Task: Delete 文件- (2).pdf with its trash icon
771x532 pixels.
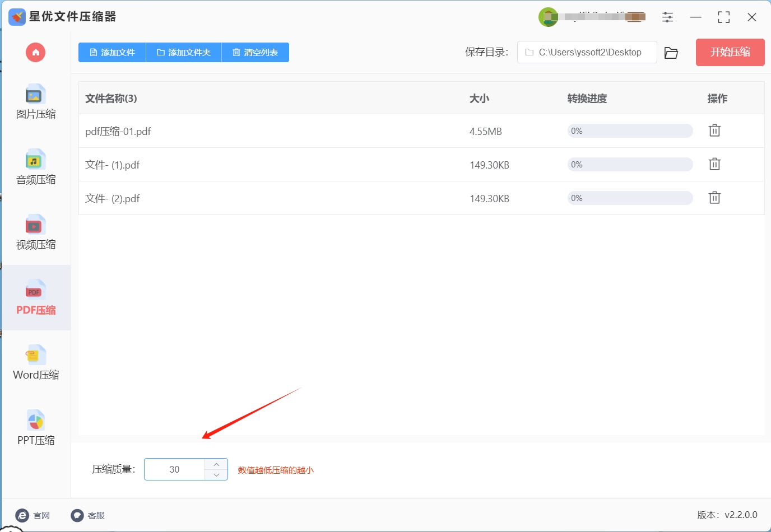Action: [714, 198]
